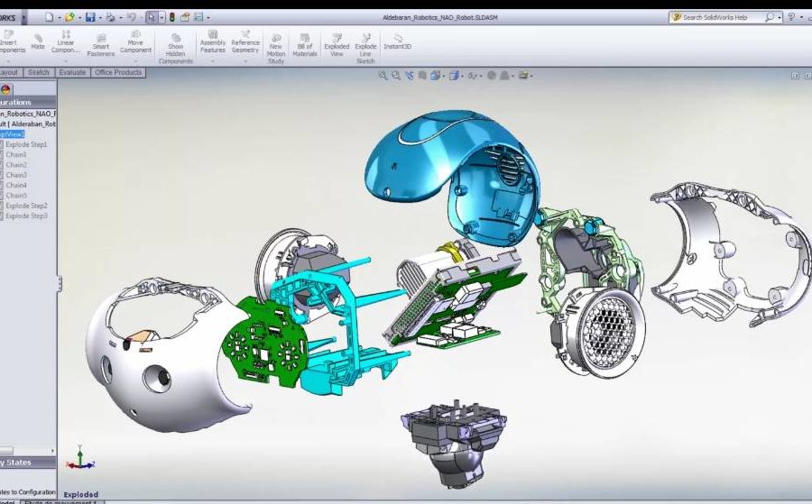Click Move Component tool
Viewport: 812px width, 504px height.
(x=135, y=41)
